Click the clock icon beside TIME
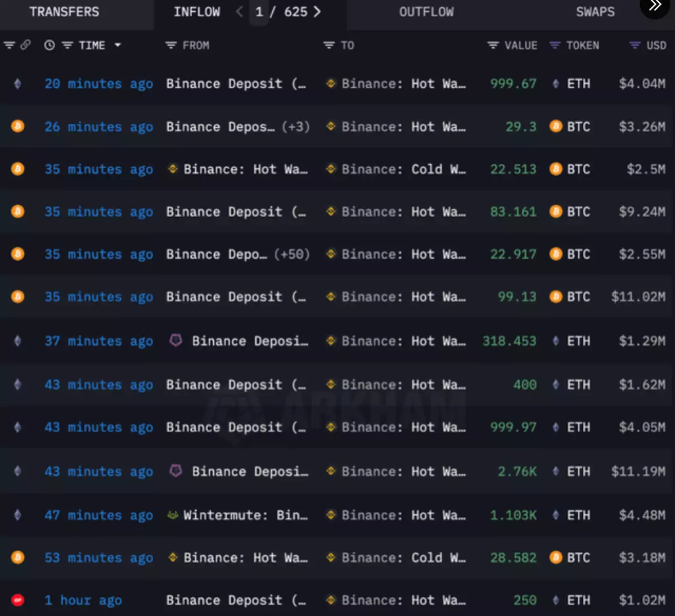This screenshot has width=675, height=616. [49, 46]
